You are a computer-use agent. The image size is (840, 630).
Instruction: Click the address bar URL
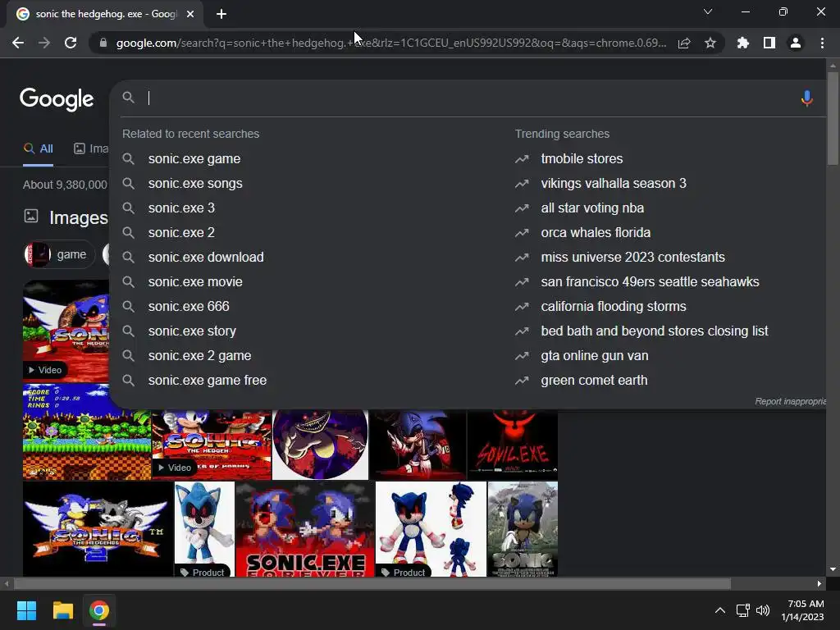pyautogui.click(x=391, y=43)
